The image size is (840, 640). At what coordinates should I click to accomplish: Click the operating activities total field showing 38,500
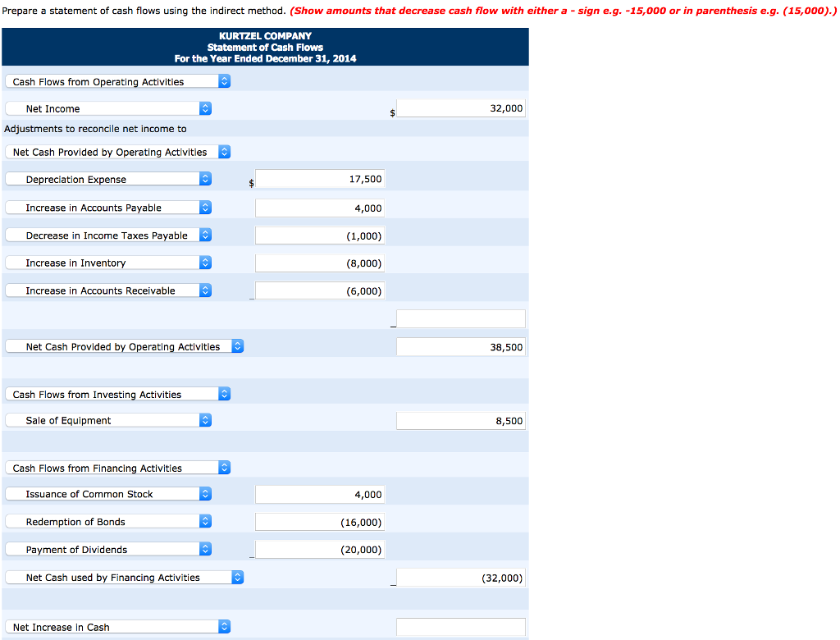click(x=461, y=347)
